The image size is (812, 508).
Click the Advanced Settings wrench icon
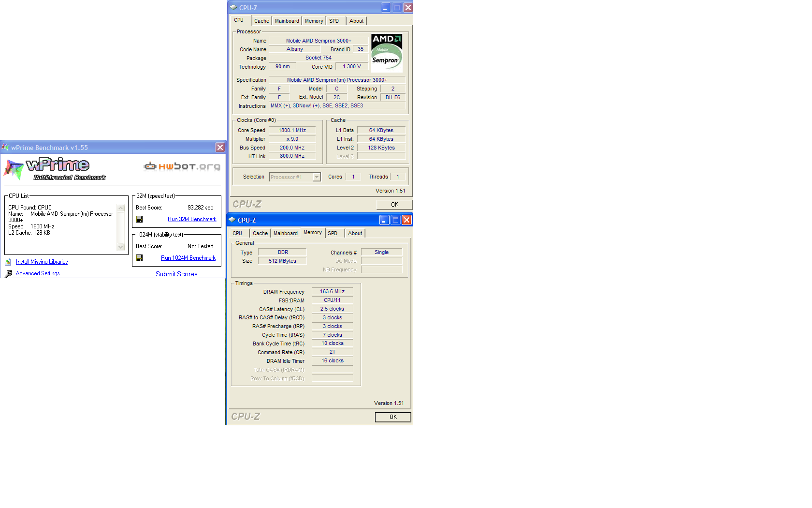click(x=8, y=274)
